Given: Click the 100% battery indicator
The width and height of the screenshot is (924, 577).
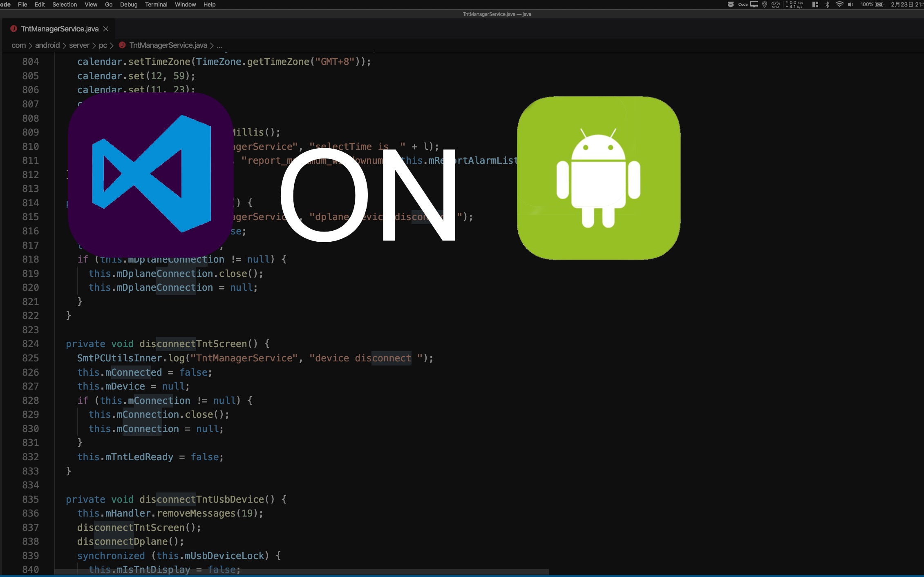Looking at the screenshot, I should [x=867, y=4].
